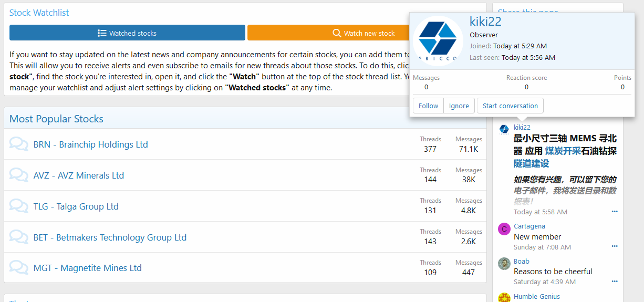Open the Watched stocks tab

pyautogui.click(x=127, y=33)
